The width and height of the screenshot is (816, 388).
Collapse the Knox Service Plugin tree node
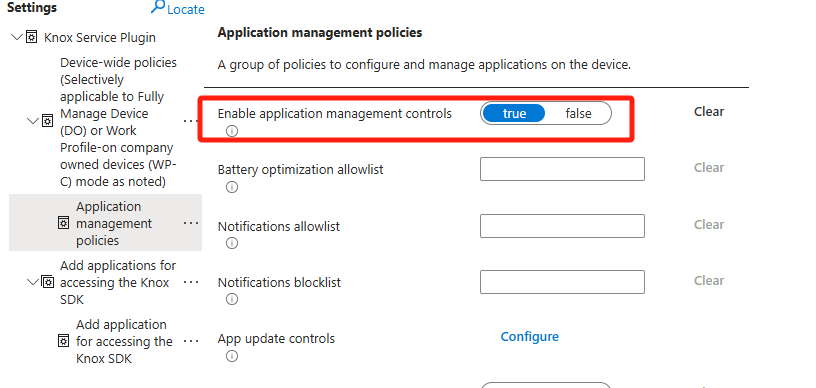pyautogui.click(x=17, y=37)
